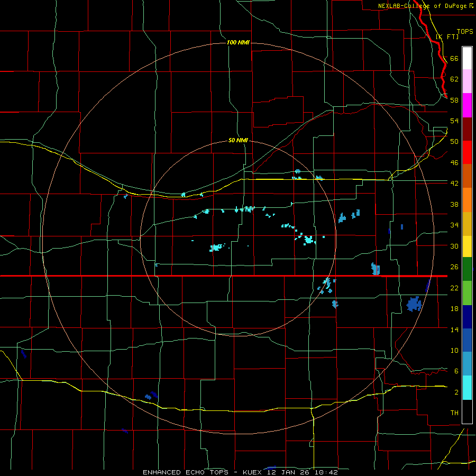Click the "[K FT]" units label
476x476 pixels.
(447, 36)
